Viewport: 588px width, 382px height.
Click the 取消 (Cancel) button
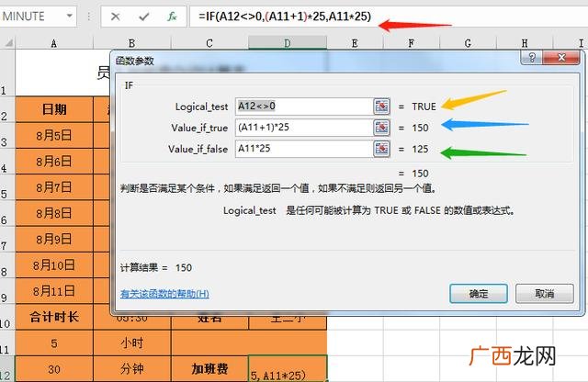click(x=545, y=294)
